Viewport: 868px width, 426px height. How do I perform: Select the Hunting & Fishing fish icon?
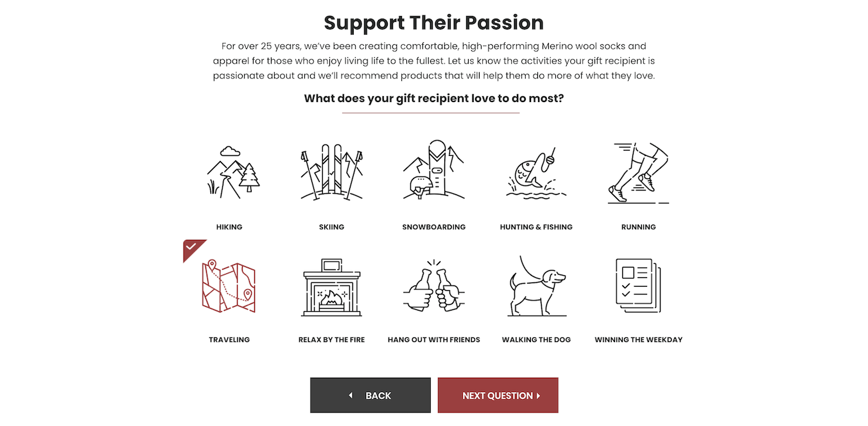coord(536,172)
